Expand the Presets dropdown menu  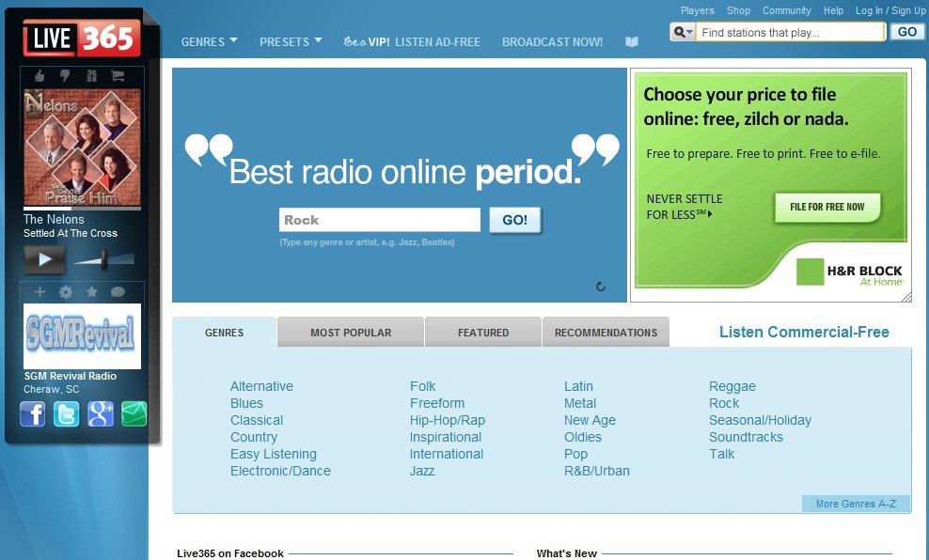click(x=291, y=42)
